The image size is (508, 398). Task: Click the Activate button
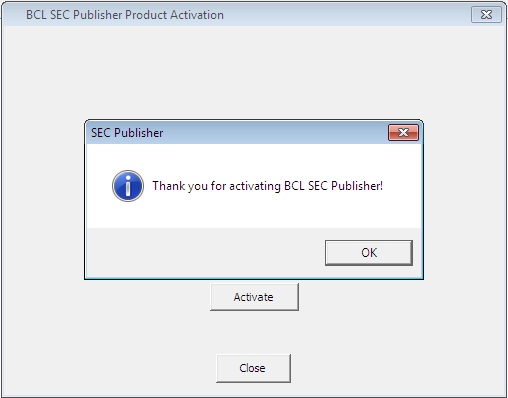[x=254, y=297]
